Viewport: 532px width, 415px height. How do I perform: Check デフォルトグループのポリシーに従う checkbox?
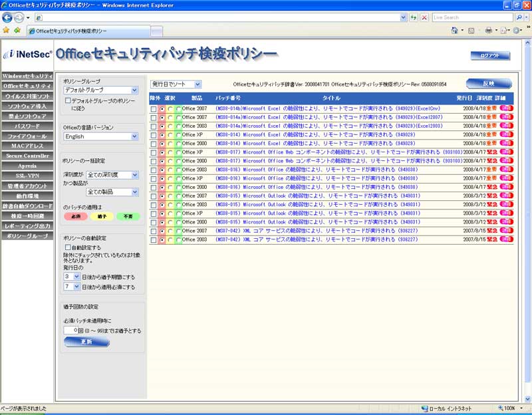coord(68,101)
